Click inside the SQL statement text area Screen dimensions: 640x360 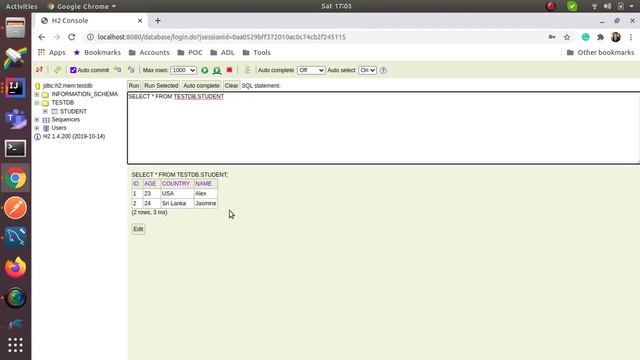383,128
